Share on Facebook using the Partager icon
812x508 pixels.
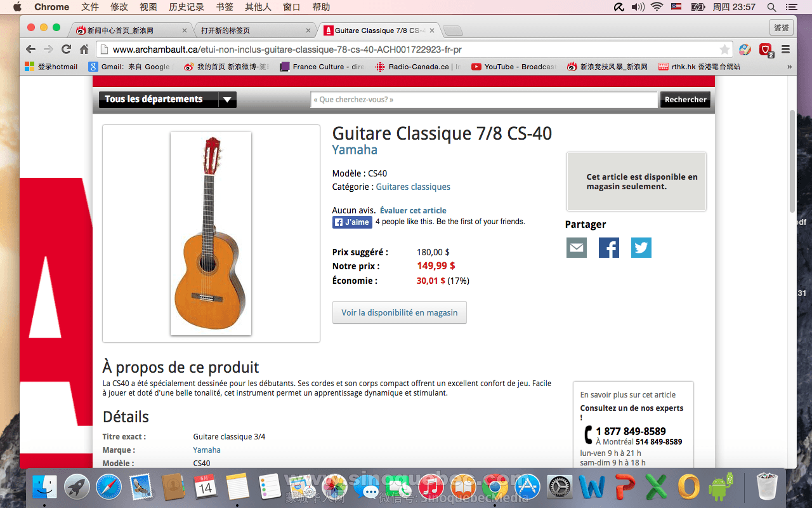609,248
